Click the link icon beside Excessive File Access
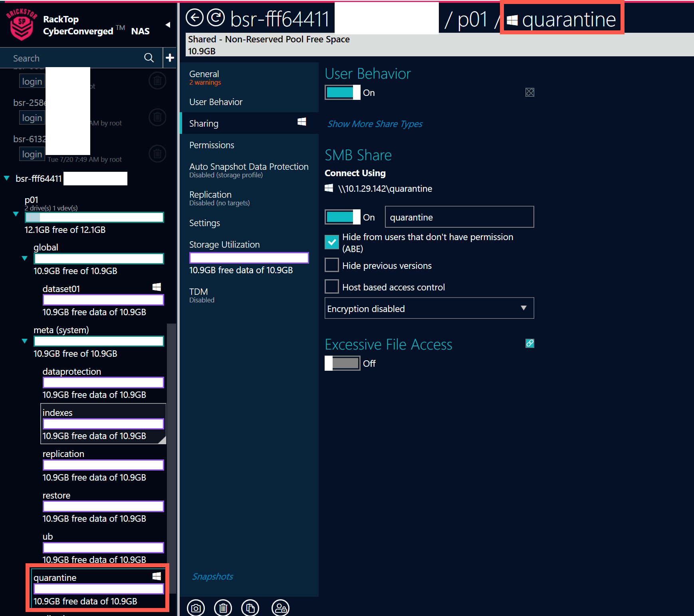The image size is (694, 616). (x=529, y=343)
